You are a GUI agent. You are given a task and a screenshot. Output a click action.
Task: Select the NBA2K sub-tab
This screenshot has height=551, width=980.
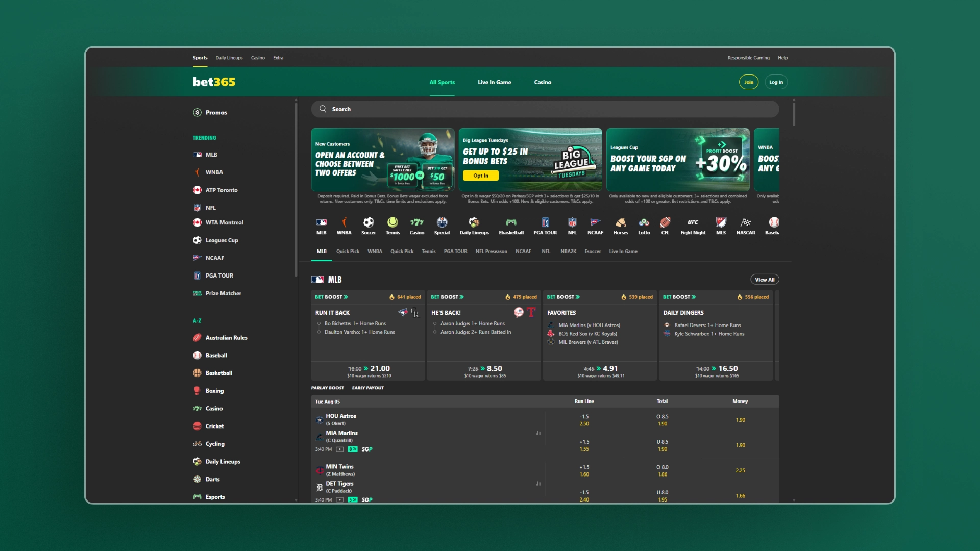coord(568,251)
